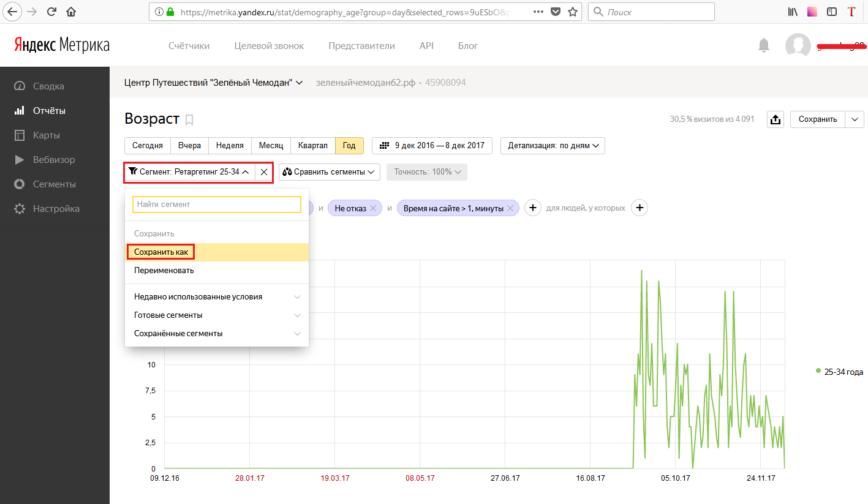
Task: Remove Время на сайте condition
Action: (x=511, y=208)
